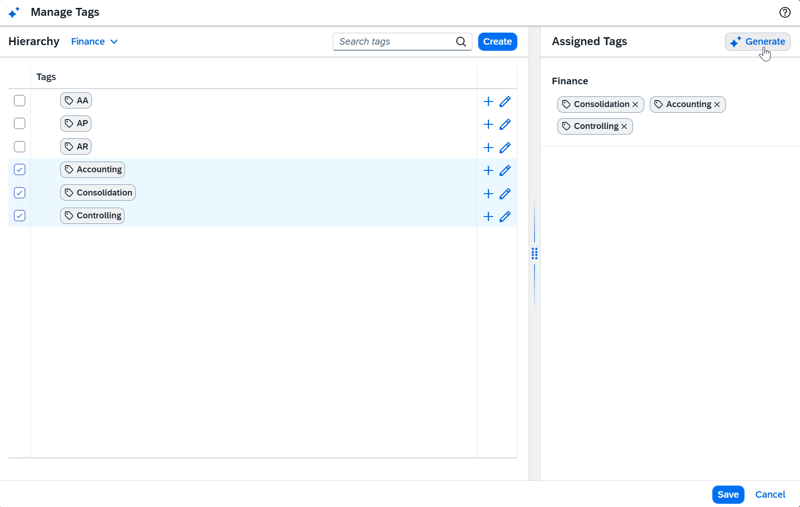Click the panel splitter grip handle
Screen dimensions: 800x507
pyautogui.click(x=534, y=254)
